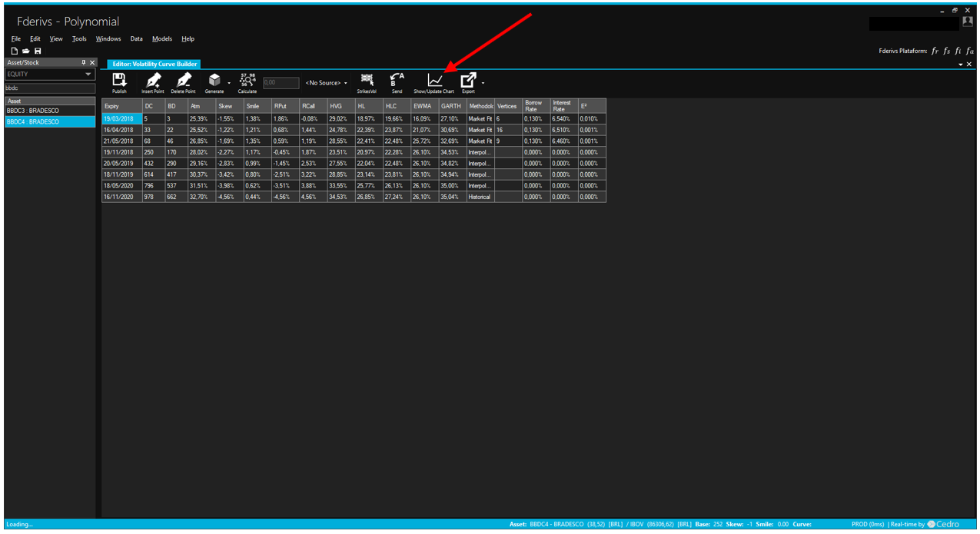Toggle the Asset/Stock panel pin
980x534 pixels.
pos(84,63)
